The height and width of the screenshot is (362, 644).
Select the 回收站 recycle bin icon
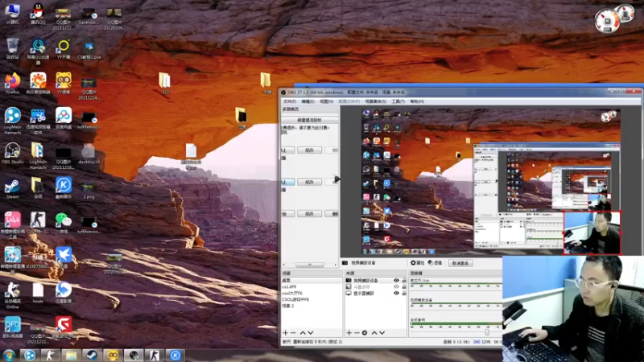click(x=12, y=48)
